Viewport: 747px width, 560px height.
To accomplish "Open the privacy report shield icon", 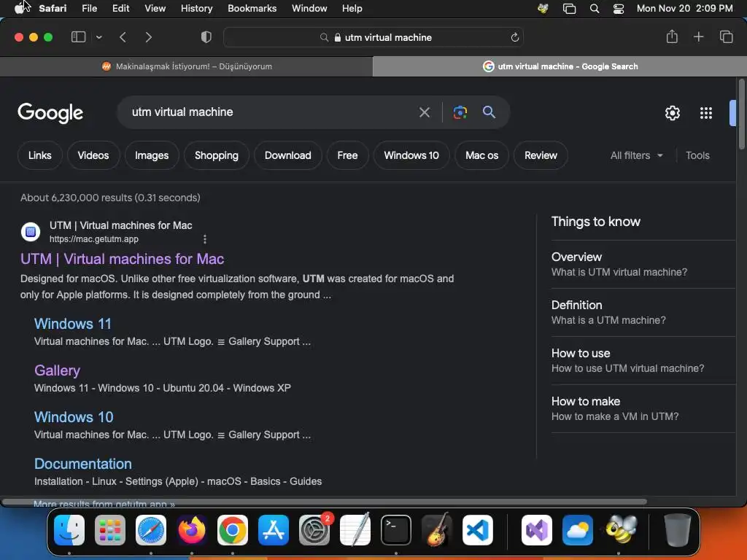I will pyautogui.click(x=206, y=37).
